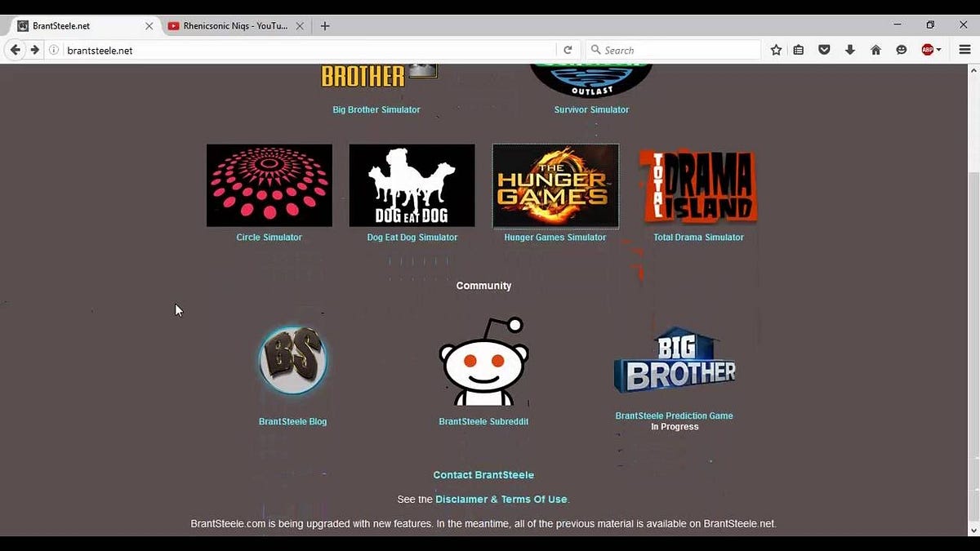Viewport: 980px width, 551px height.
Task: Open the BrantSteele Prediction Game link
Action: pyautogui.click(x=675, y=415)
